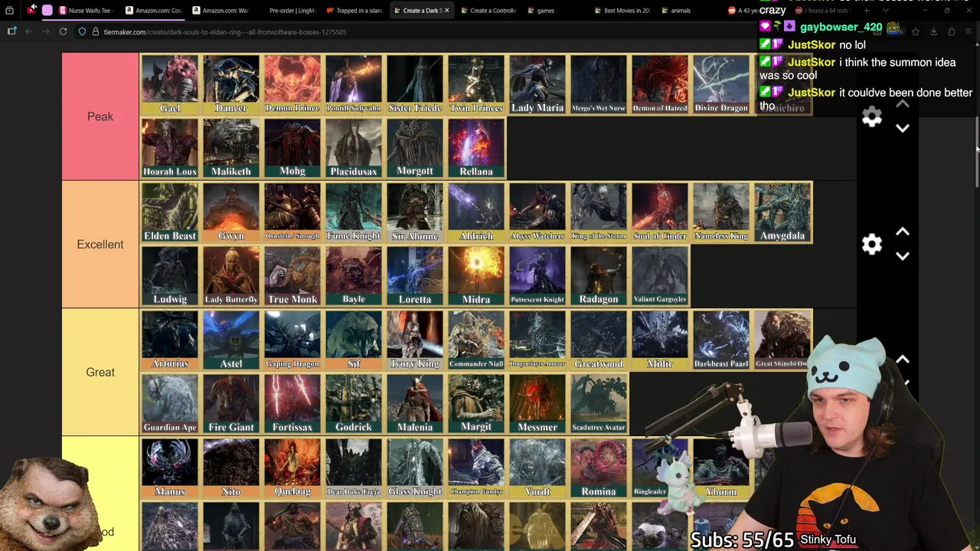Choose Midra tile
The image size is (980, 551).
pyautogui.click(x=476, y=275)
